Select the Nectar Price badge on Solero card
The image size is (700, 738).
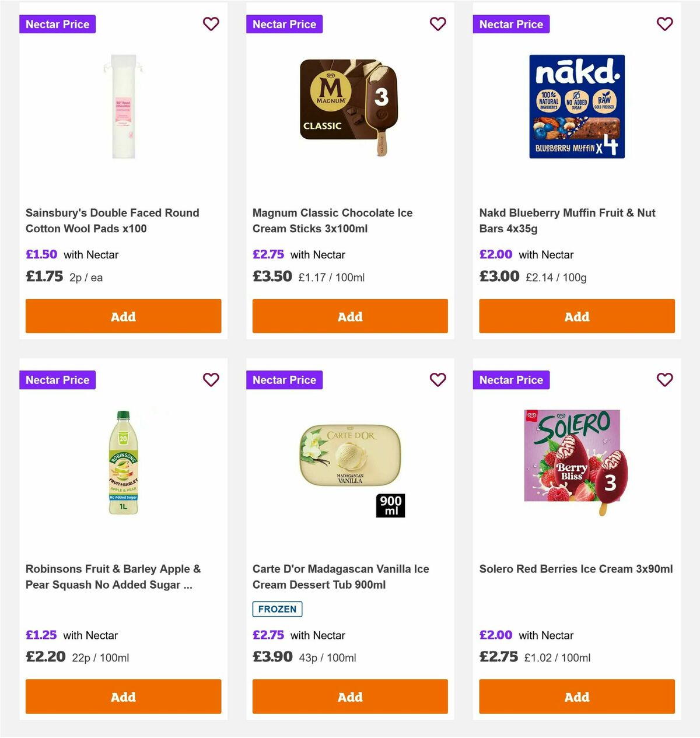[511, 380]
